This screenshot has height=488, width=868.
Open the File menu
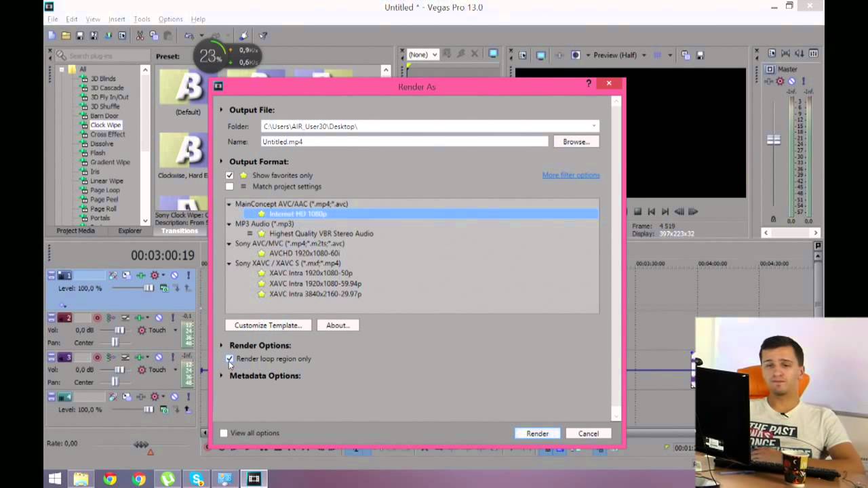pyautogui.click(x=52, y=19)
